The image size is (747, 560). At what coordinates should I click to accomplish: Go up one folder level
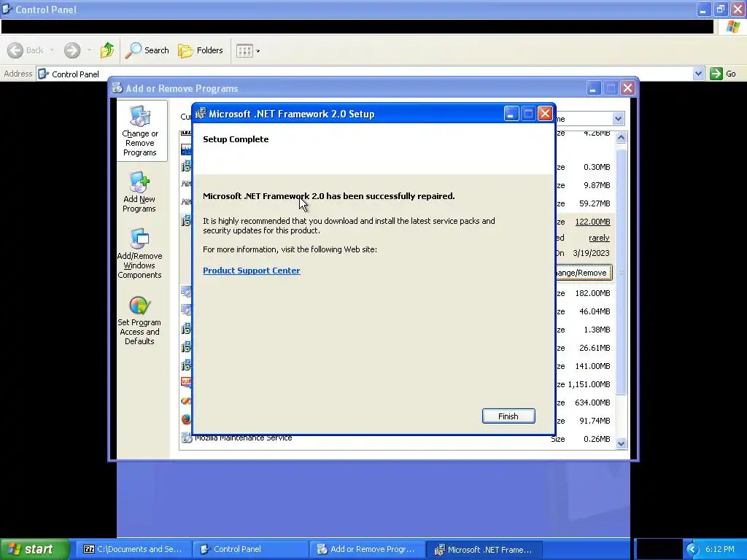coord(107,50)
